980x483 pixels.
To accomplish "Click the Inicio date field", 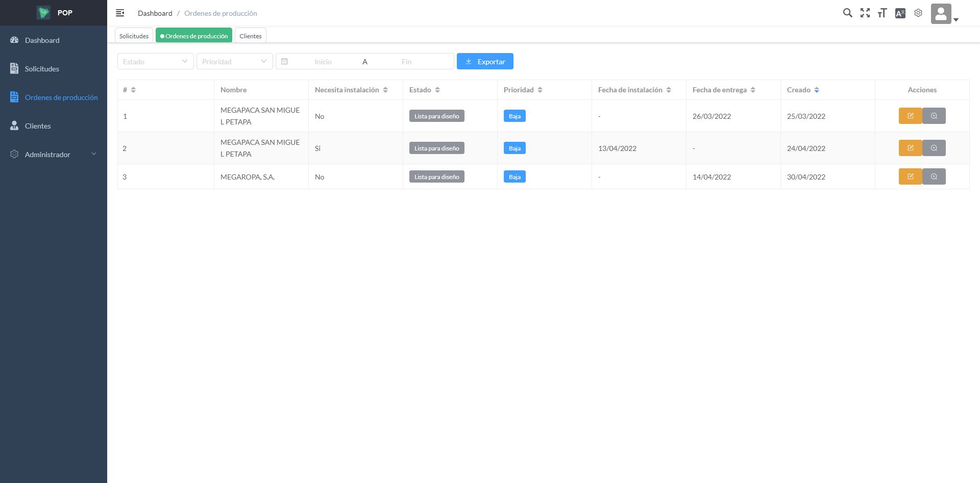I will (323, 61).
